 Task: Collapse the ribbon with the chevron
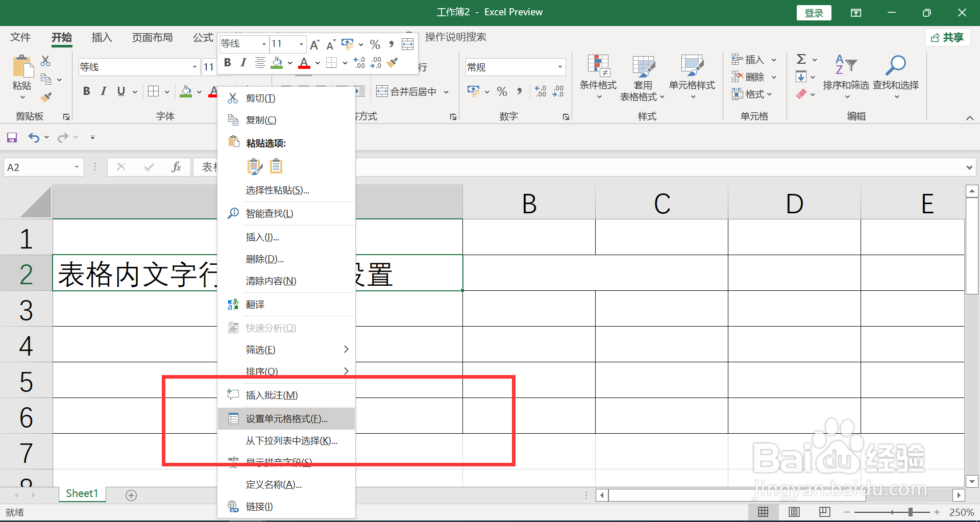(x=970, y=118)
